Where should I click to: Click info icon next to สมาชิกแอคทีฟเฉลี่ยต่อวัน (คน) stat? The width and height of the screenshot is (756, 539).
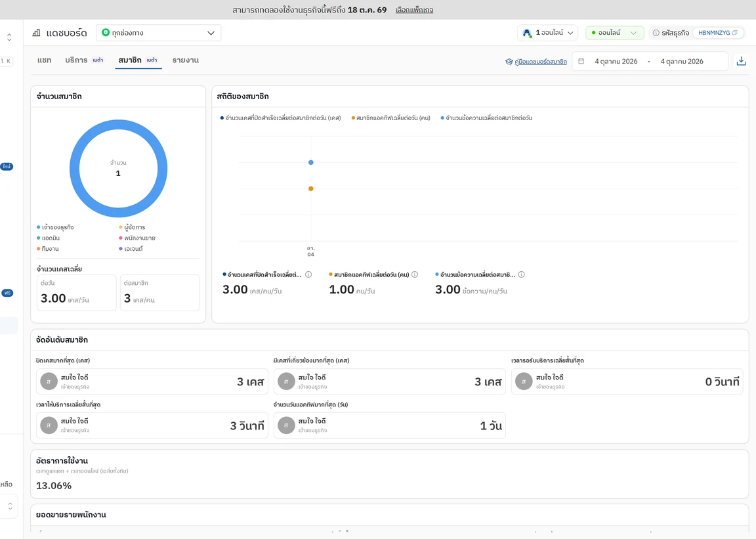pos(415,274)
